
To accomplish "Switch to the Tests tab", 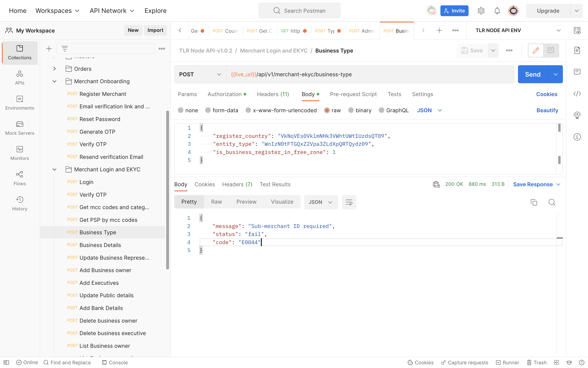I will tap(394, 94).
